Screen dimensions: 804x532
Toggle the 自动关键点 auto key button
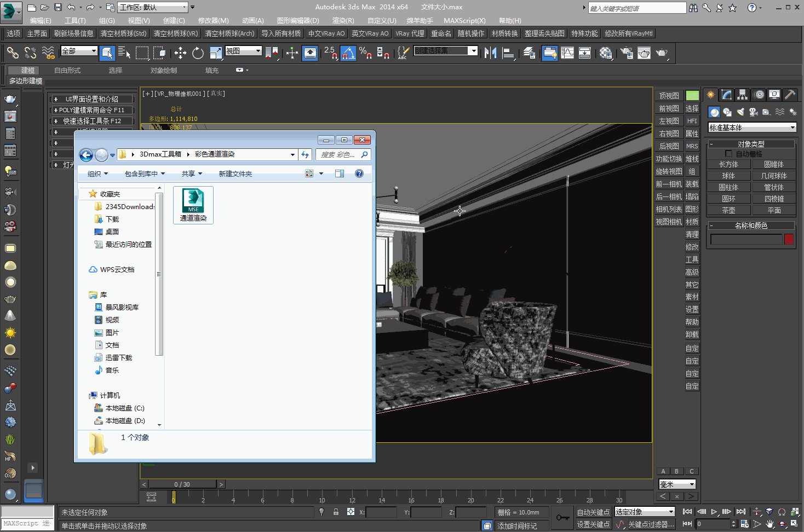point(593,512)
